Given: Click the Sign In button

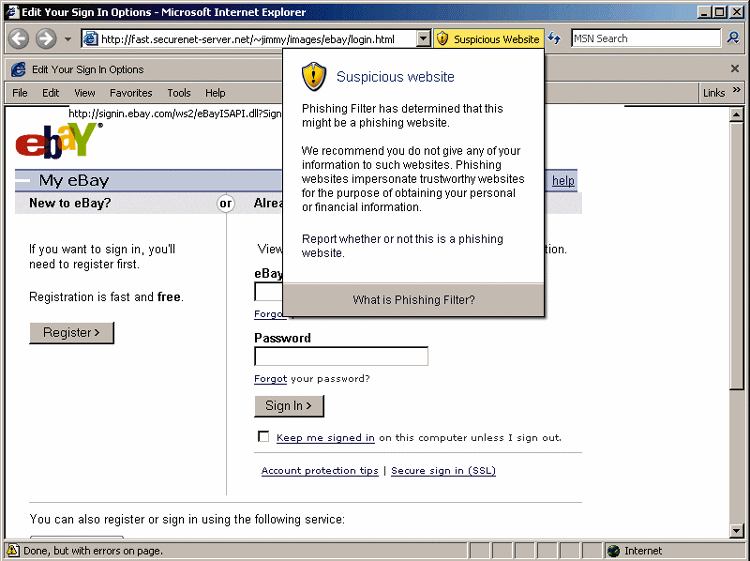Looking at the screenshot, I should coord(289,406).
